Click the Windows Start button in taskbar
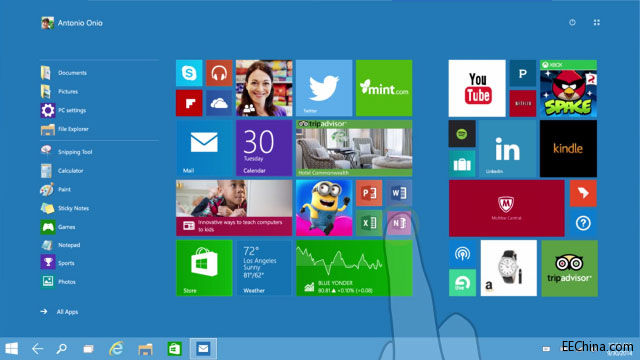The image size is (640, 360). 11,349
